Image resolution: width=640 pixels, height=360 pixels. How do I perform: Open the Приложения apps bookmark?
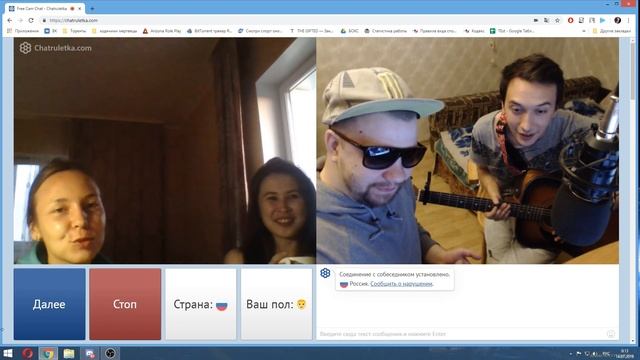coord(23,31)
